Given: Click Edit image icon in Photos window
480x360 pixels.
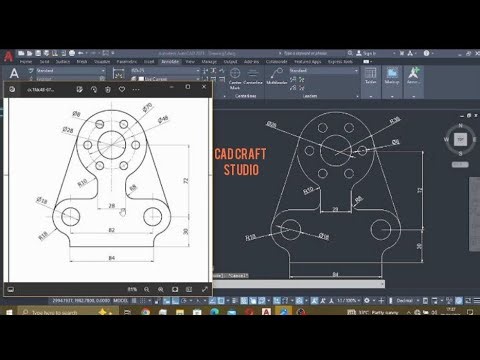Looking at the screenshot, I should [x=79, y=89].
